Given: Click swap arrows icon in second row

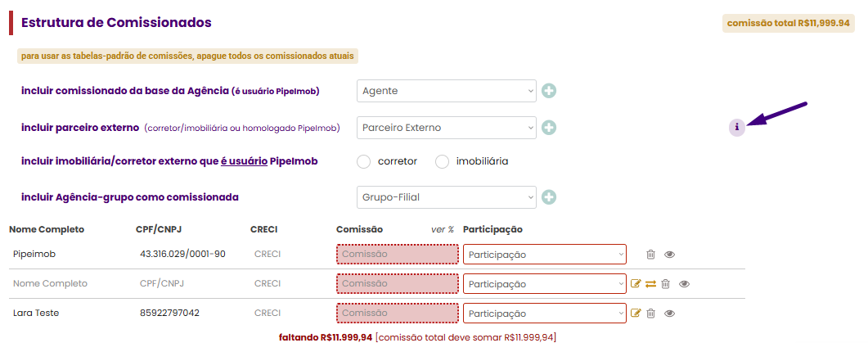Looking at the screenshot, I should point(650,284).
